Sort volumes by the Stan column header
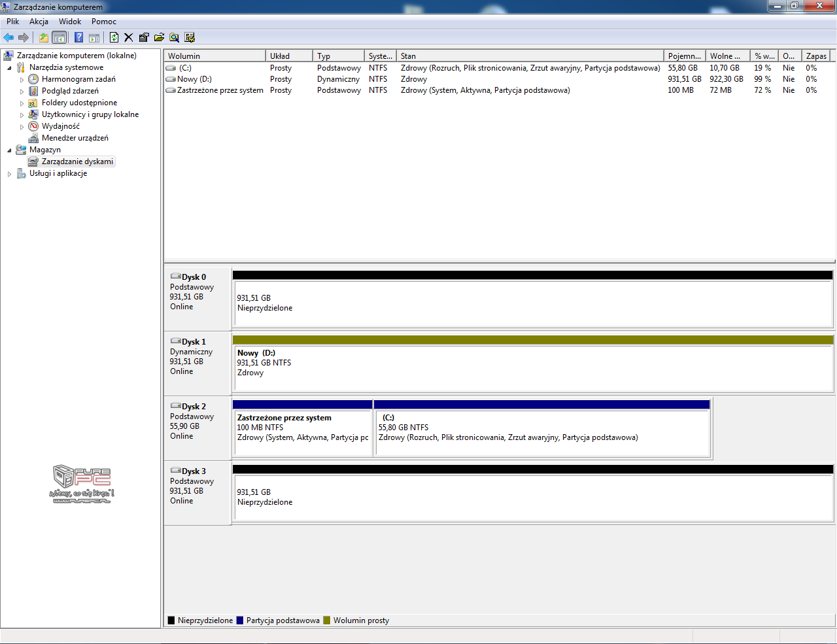 530,56
